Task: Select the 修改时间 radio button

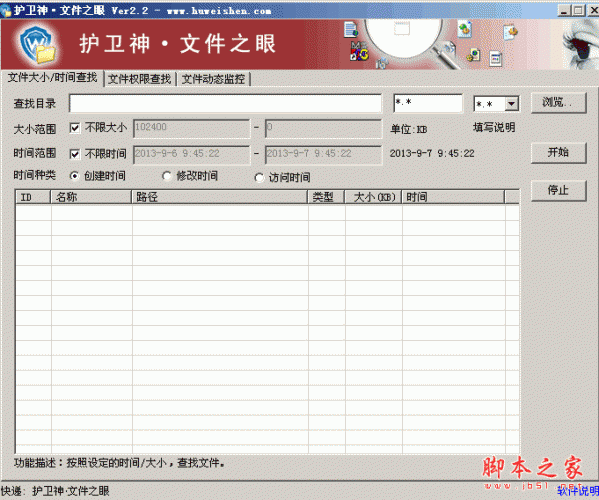Action: [x=167, y=176]
